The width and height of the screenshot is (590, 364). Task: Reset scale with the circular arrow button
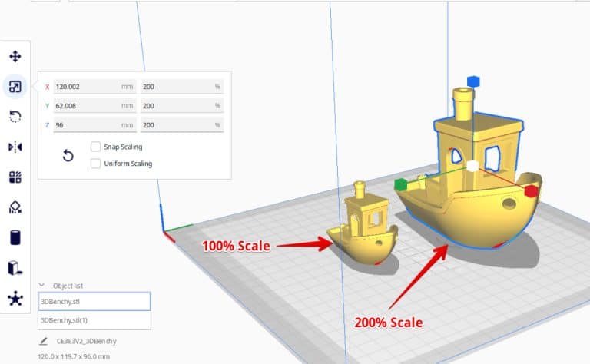click(x=68, y=156)
